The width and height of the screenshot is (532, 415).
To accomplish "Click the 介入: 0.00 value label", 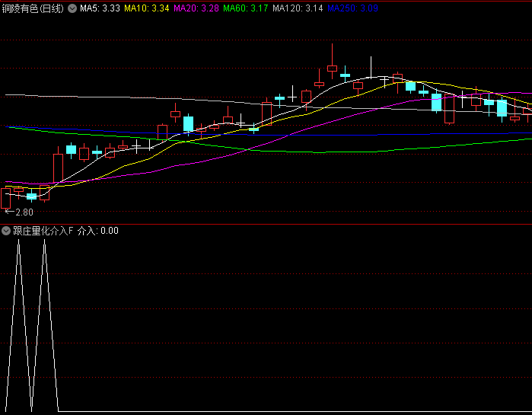I will tap(97, 231).
